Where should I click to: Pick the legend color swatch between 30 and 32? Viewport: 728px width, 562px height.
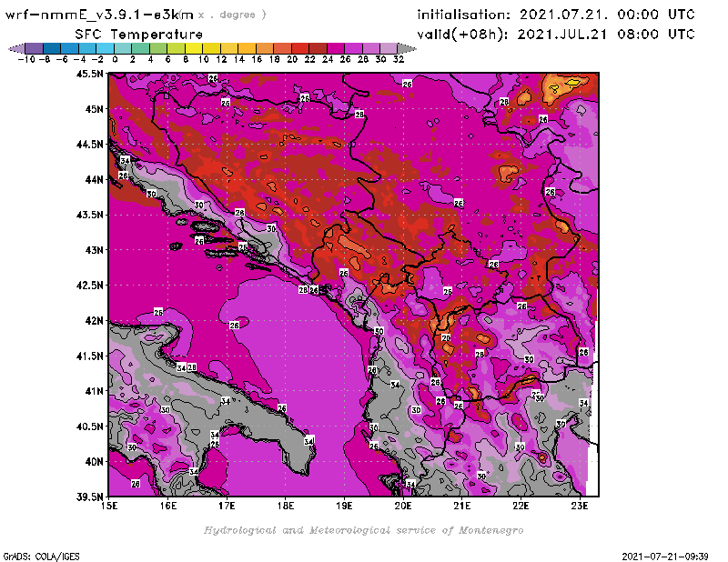(x=389, y=48)
